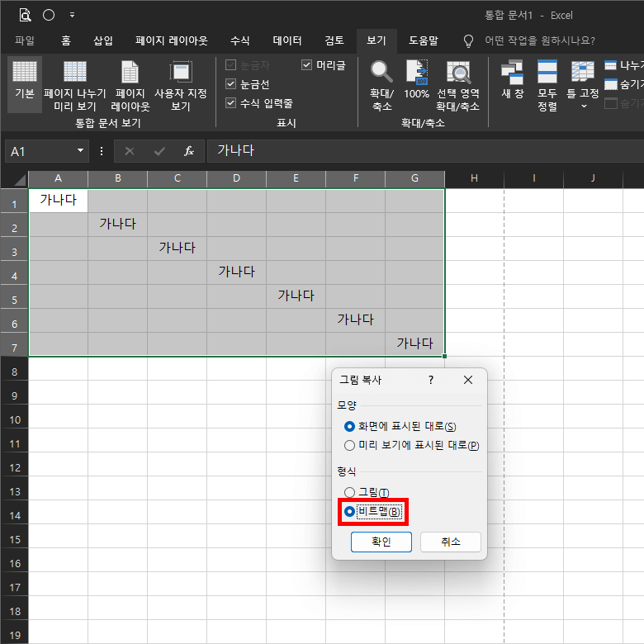Click the fx insert function icon
Screen dimensions: 644x644
pos(189,151)
